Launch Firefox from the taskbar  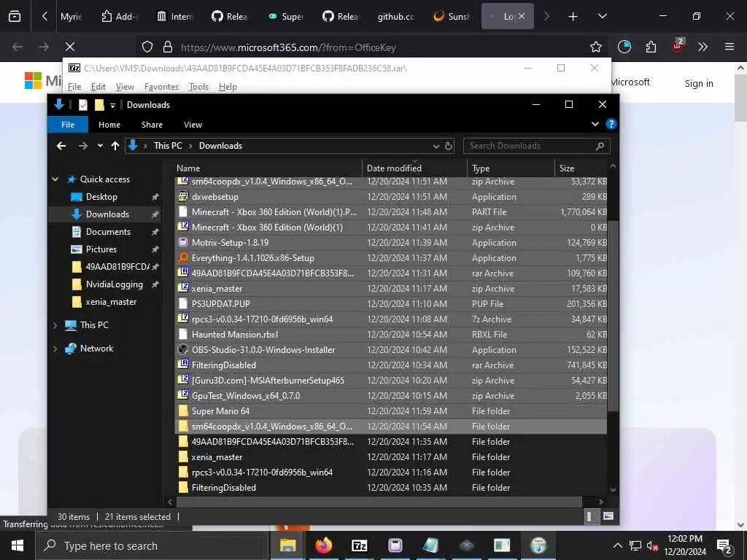(x=323, y=545)
